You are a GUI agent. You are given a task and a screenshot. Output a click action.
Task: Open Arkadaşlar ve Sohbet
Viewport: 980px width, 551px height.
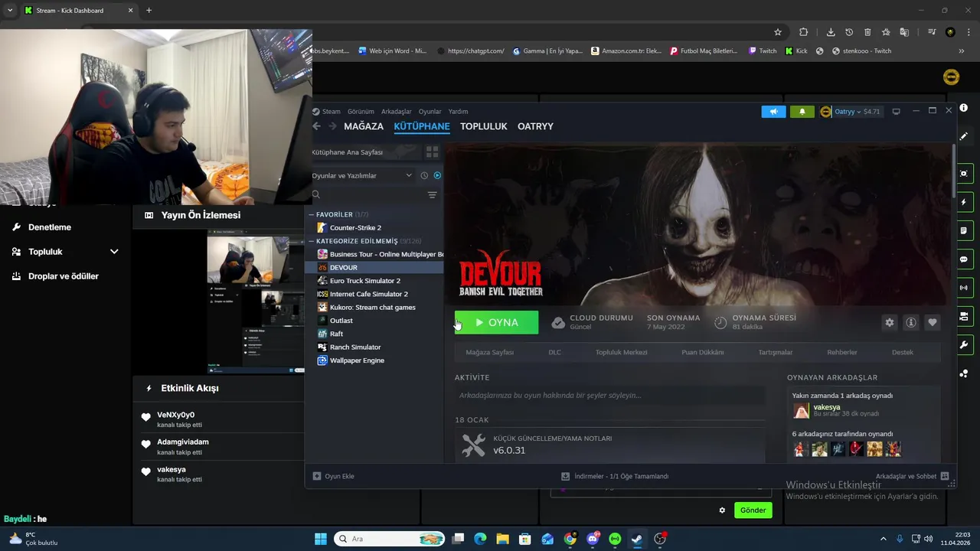pyautogui.click(x=912, y=476)
